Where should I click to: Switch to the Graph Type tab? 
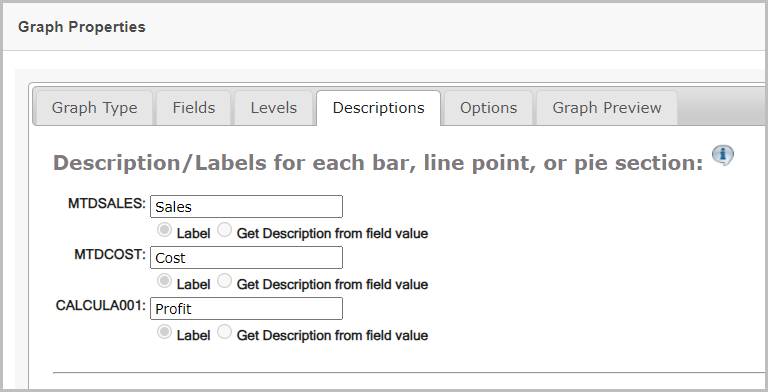95,108
